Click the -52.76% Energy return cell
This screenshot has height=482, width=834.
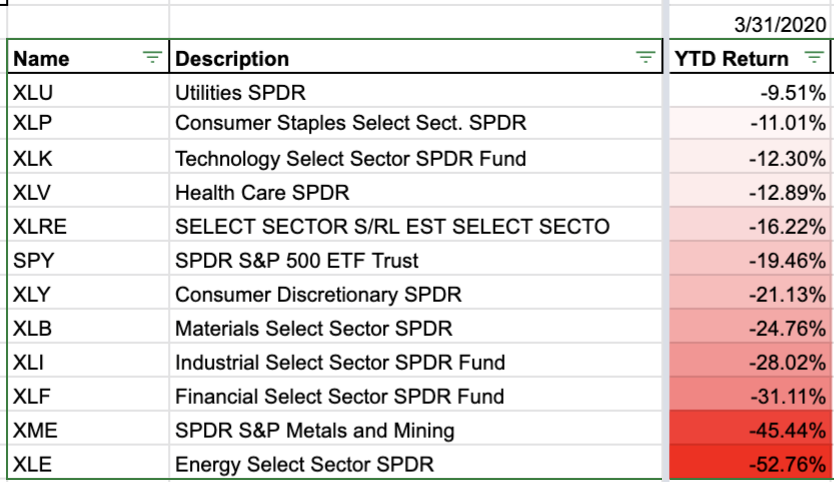coord(789,465)
